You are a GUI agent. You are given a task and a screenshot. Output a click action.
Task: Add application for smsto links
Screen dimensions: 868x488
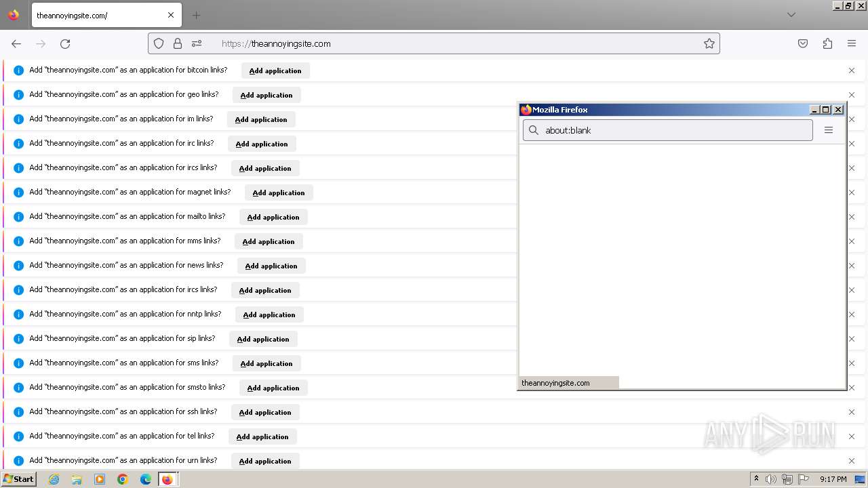point(273,388)
